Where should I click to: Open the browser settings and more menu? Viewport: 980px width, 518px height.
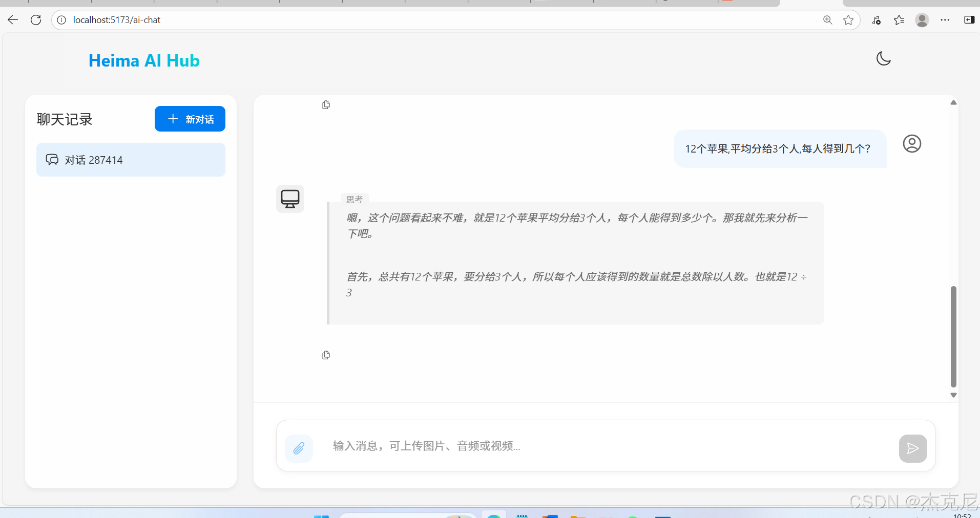pyautogui.click(x=945, y=20)
